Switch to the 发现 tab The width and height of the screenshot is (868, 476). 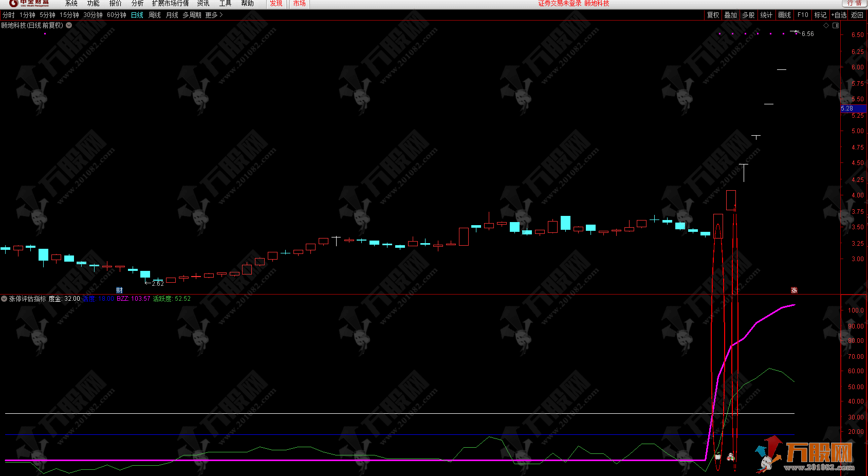click(276, 4)
